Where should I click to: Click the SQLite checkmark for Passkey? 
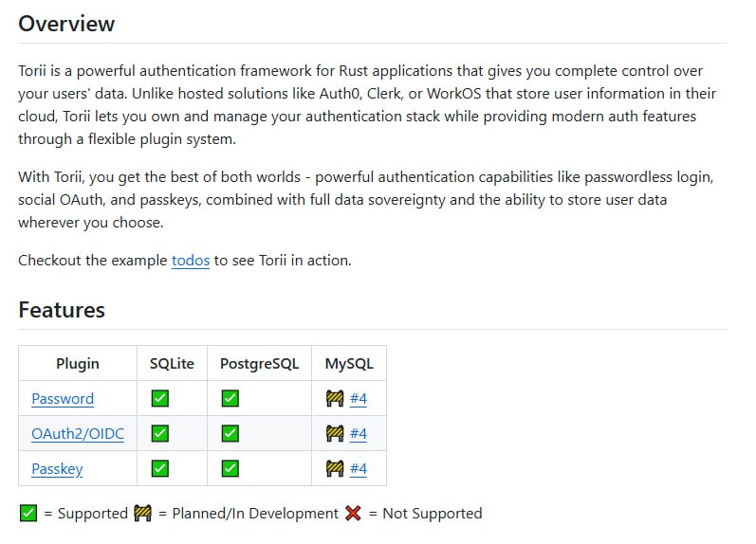pos(160,468)
